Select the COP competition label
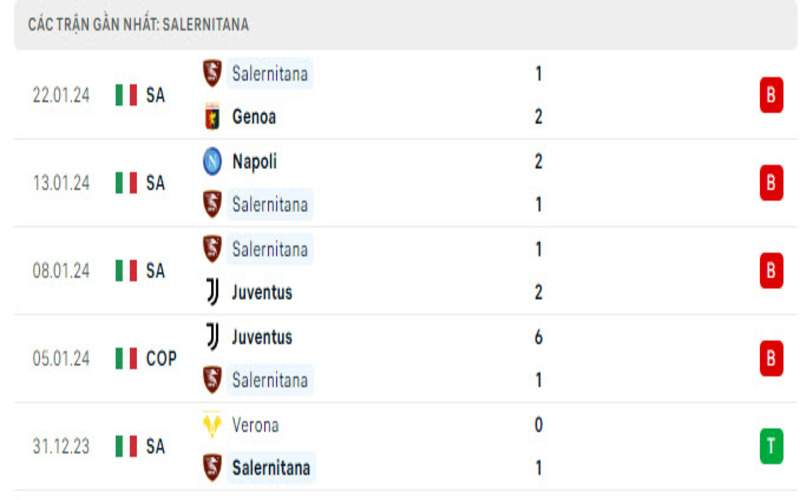Viewport: 800px width, 500px height. tap(161, 358)
